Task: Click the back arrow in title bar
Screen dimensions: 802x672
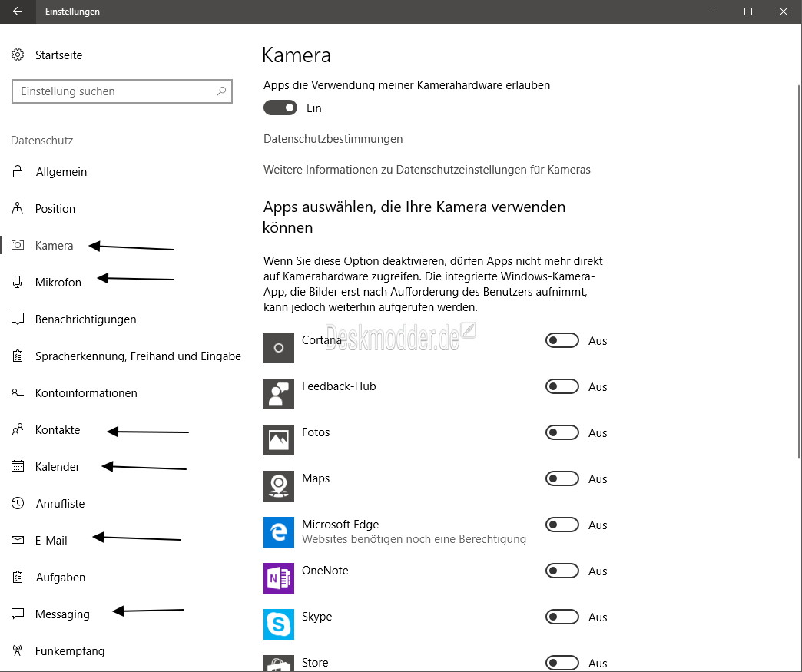Action: [x=18, y=12]
